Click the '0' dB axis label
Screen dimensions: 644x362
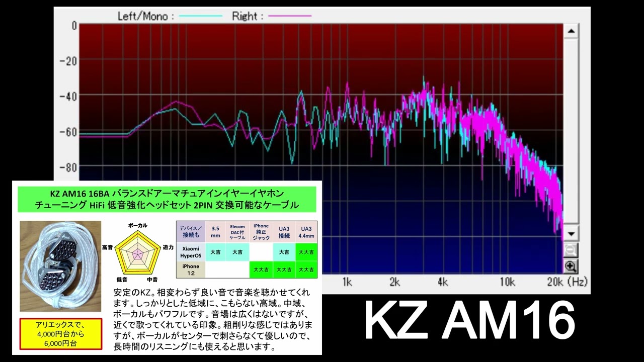(74, 25)
